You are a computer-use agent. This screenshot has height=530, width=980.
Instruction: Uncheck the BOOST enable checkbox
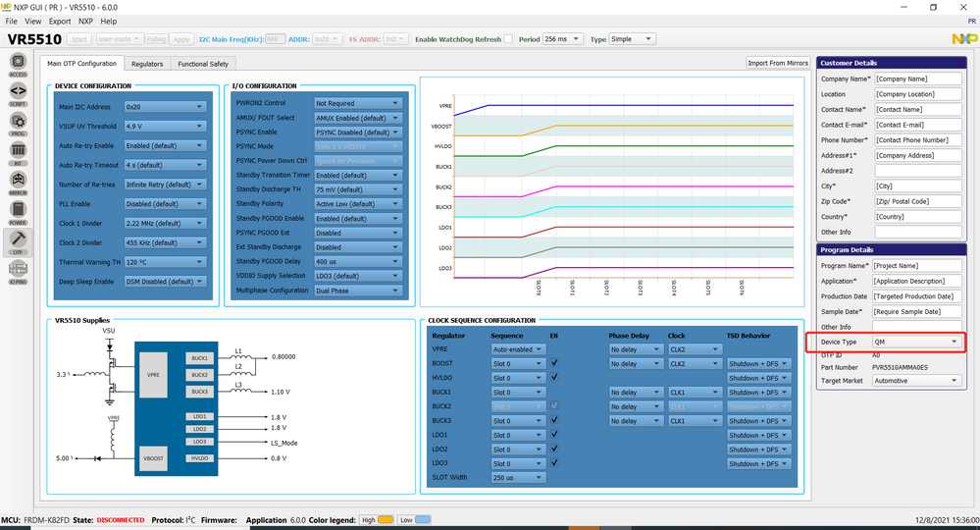pyautogui.click(x=555, y=363)
